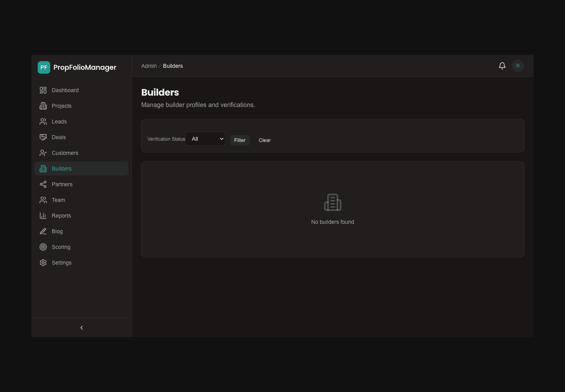Click the Dashboard grid icon
Screen dimensions: 565x392
pos(43,90)
